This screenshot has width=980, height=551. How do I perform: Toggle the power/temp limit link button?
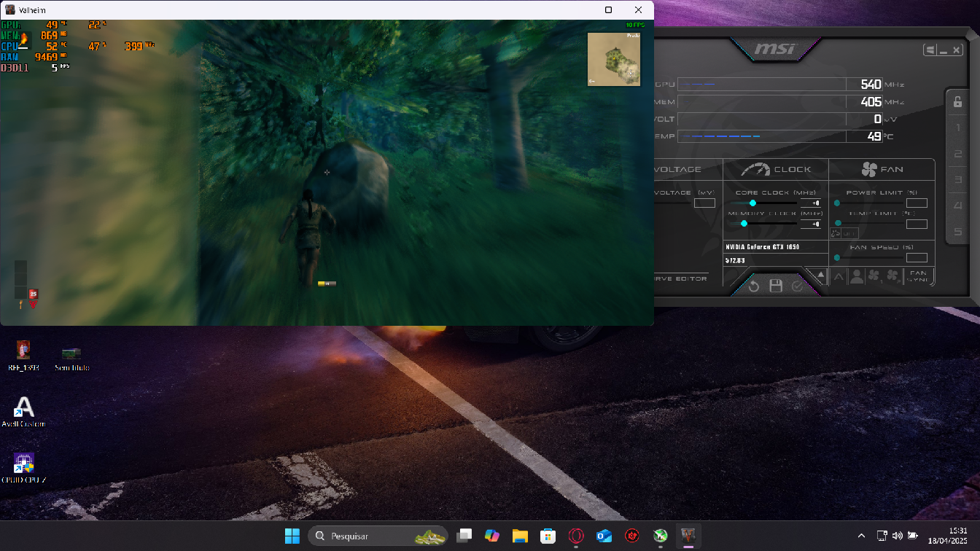point(836,233)
